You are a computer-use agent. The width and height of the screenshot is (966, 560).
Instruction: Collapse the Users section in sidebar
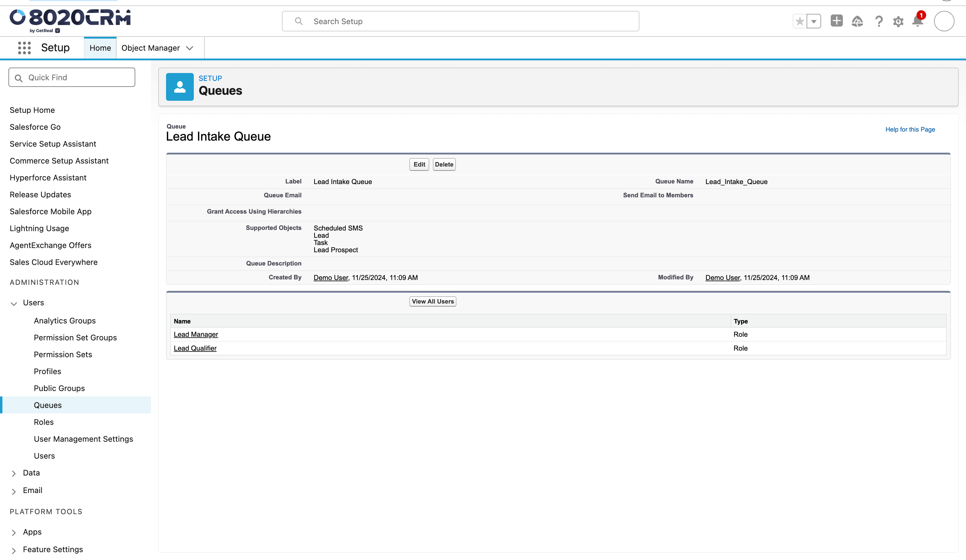14,303
